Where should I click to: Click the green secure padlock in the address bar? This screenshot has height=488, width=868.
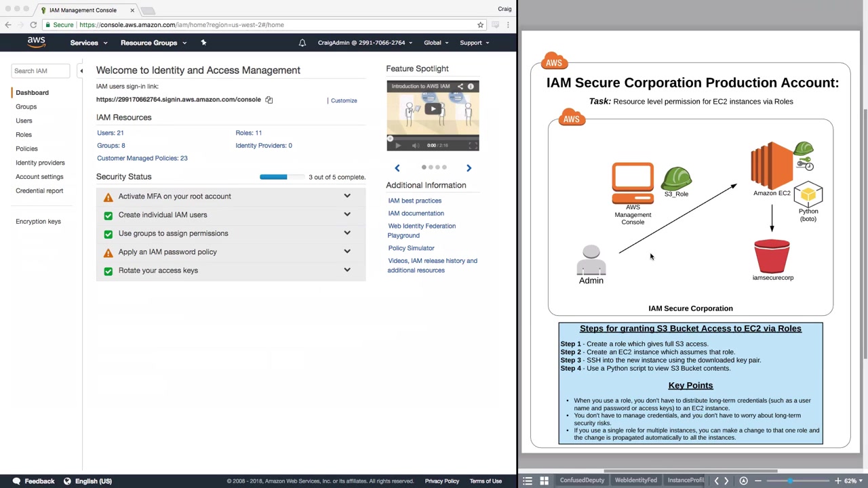(x=48, y=25)
